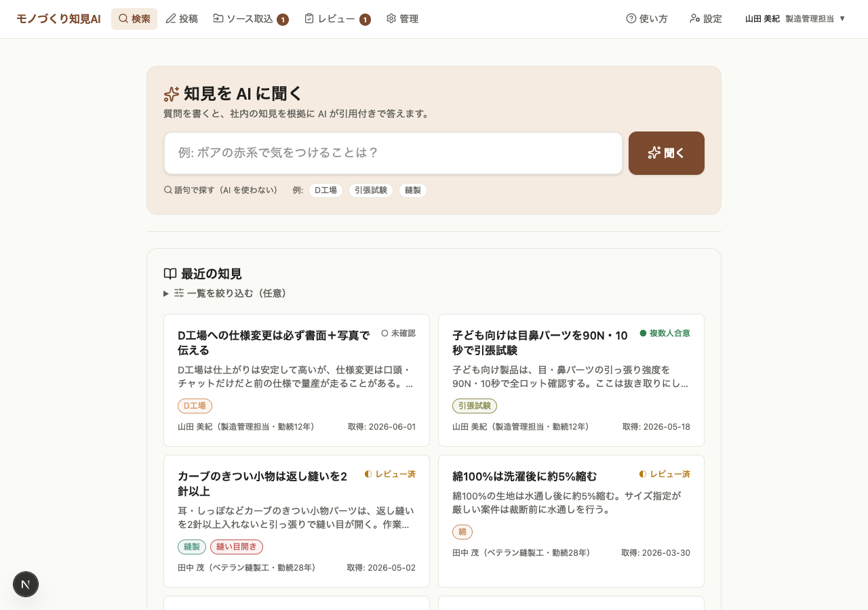868x610 pixels.
Task: Open card D工場への仕様変更は必ず書面＋写真で伝える
Action: (296, 380)
